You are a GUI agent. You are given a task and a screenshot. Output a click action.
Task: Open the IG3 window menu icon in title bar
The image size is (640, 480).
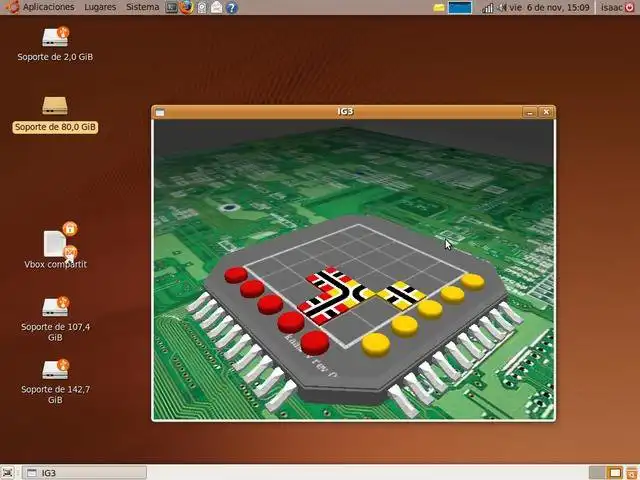click(x=160, y=112)
